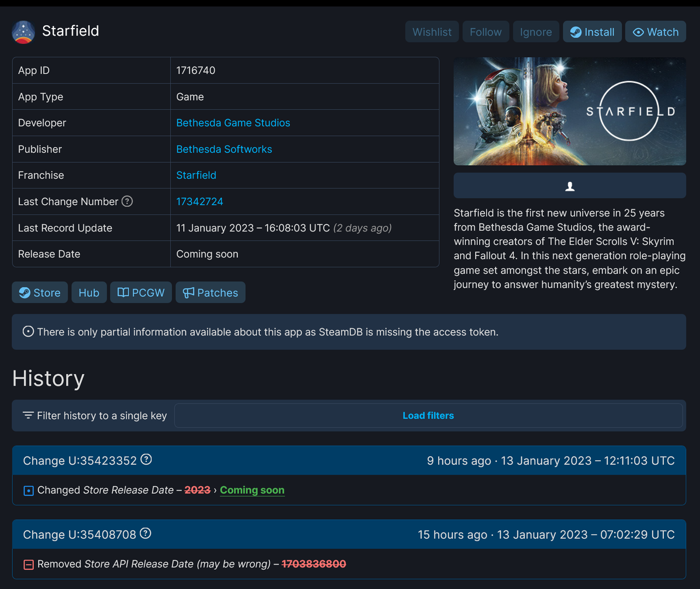Click the help icon next to Change U:35423352

[146, 460]
